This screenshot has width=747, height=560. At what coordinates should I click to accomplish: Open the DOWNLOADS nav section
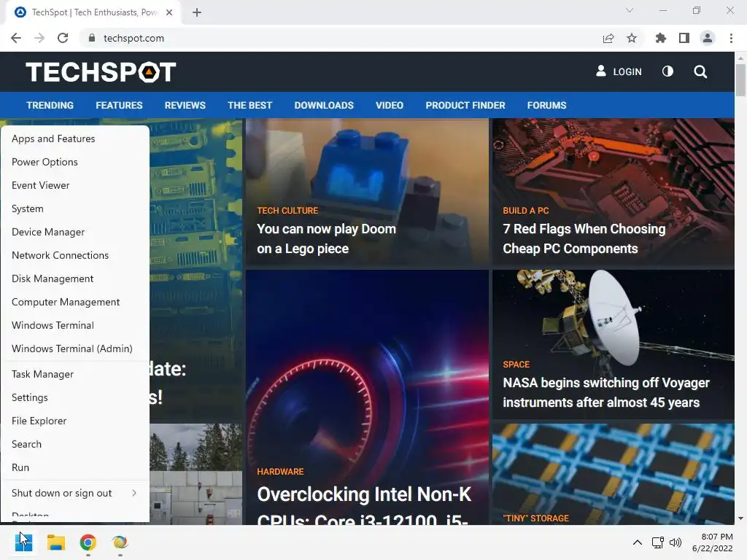[x=324, y=105]
